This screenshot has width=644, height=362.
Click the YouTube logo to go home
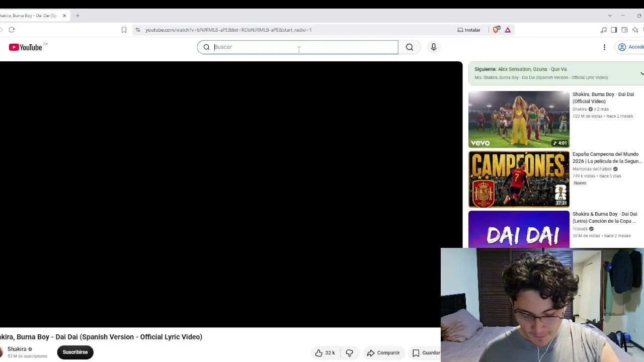click(x=25, y=47)
